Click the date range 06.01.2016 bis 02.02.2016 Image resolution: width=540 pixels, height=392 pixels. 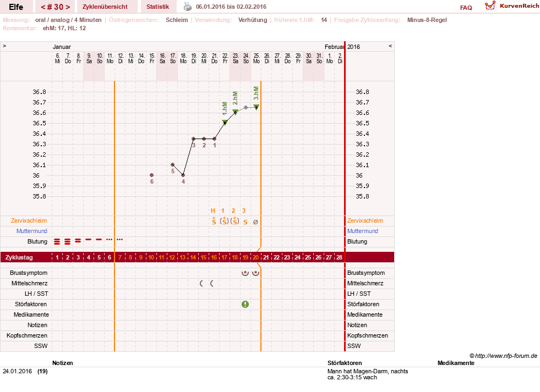click(231, 7)
